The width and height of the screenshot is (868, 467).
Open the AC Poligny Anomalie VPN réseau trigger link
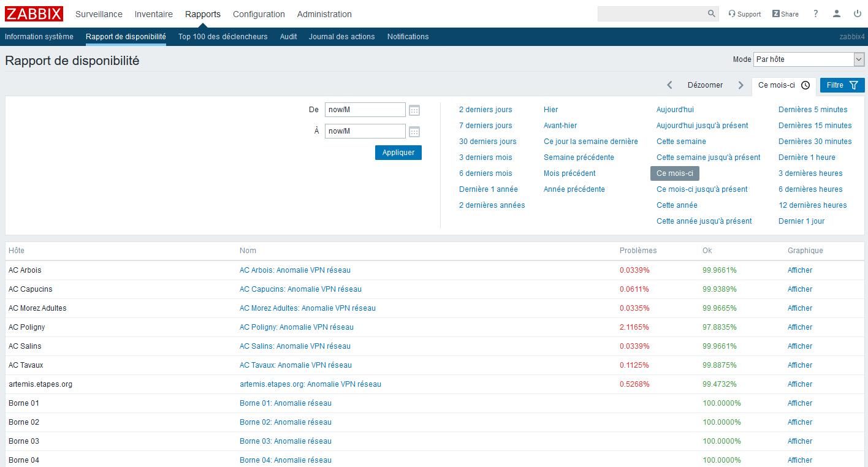tap(296, 327)
